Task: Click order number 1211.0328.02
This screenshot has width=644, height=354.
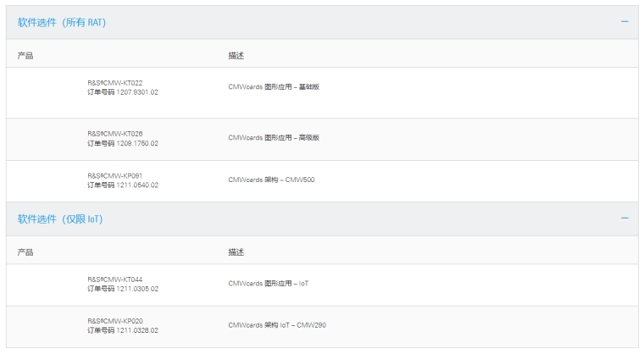Action: pos(137,331)
